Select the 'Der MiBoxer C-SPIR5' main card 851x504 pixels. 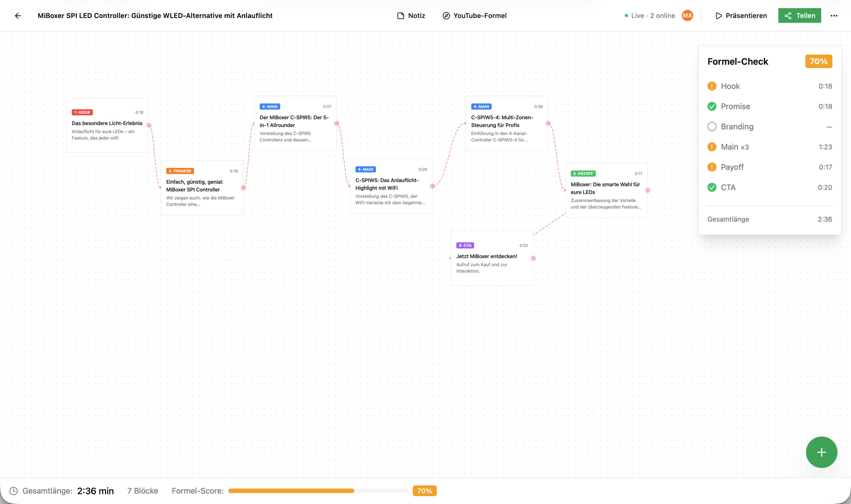[x=295, y=123]
